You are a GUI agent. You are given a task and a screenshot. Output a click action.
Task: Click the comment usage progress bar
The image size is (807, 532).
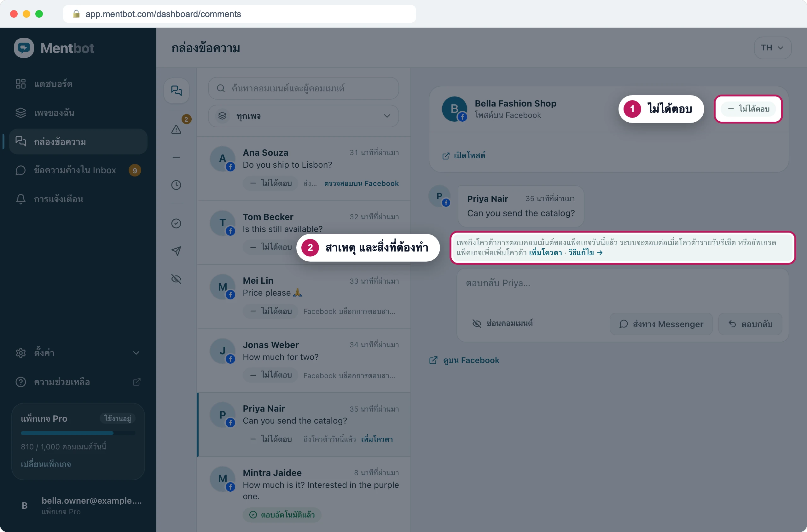coord(78,433)
